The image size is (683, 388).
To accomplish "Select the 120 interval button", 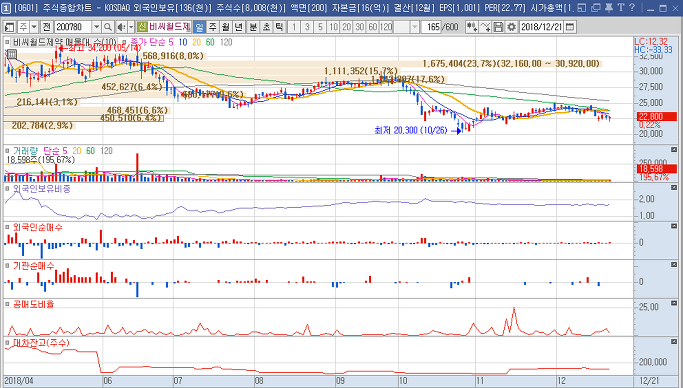I will pos(386,27).
